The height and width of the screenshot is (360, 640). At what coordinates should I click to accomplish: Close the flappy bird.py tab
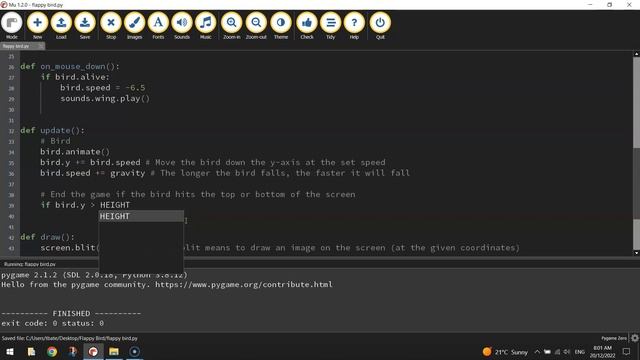41,46
